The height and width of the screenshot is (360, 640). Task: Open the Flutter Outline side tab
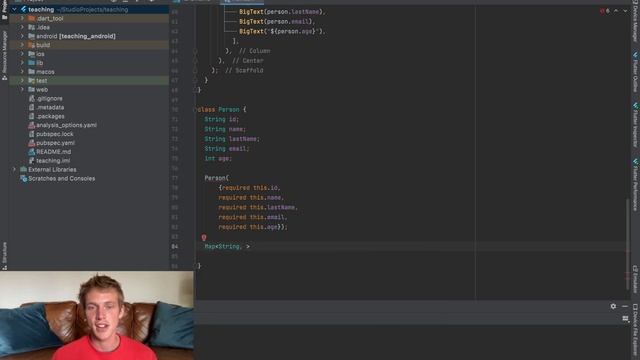[636, 73]
